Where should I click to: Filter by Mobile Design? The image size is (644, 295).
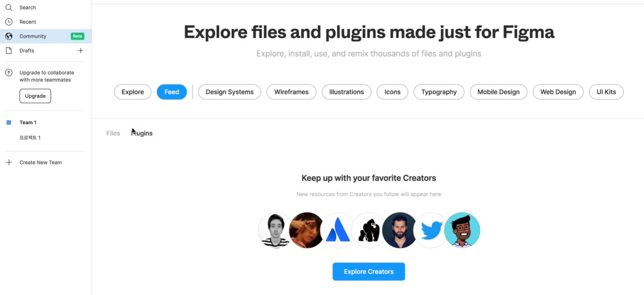click(498, 92)
